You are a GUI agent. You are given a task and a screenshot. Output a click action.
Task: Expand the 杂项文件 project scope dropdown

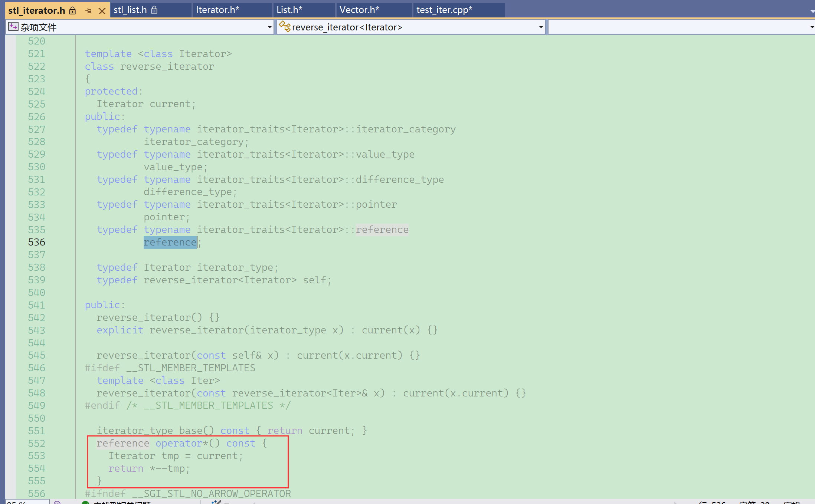point(270,27)
